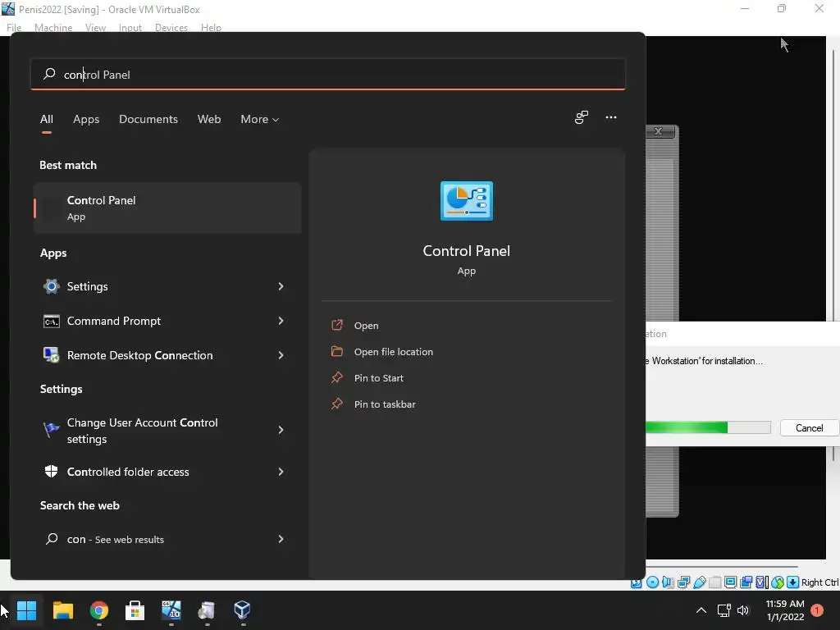
Task: Click the VirtualBox mouse integration status icon
Action: tap(778, 582)
